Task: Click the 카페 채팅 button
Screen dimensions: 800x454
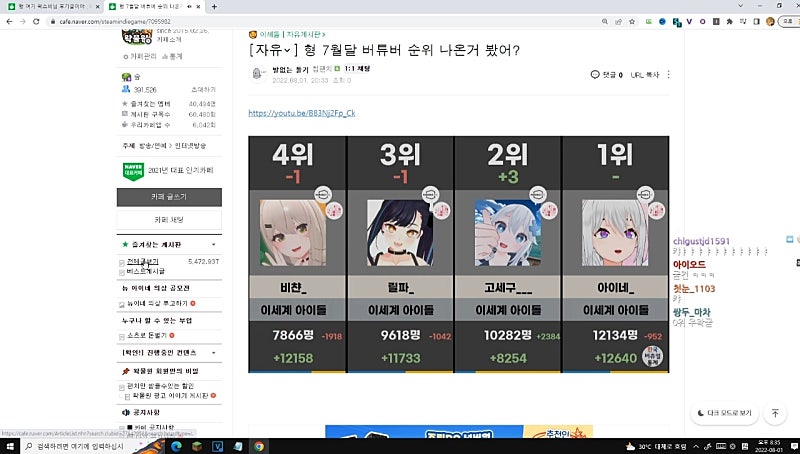Action: point(169,220)
